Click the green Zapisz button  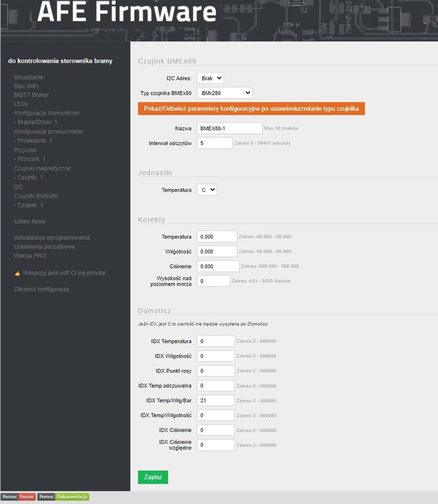click(x=153, y=477)
